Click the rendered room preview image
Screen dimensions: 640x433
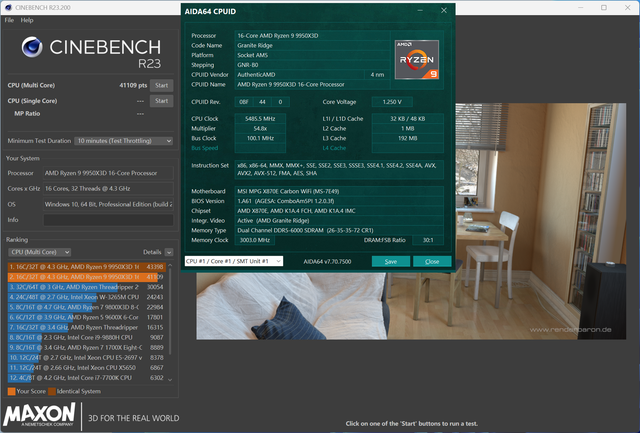point(411,306)
